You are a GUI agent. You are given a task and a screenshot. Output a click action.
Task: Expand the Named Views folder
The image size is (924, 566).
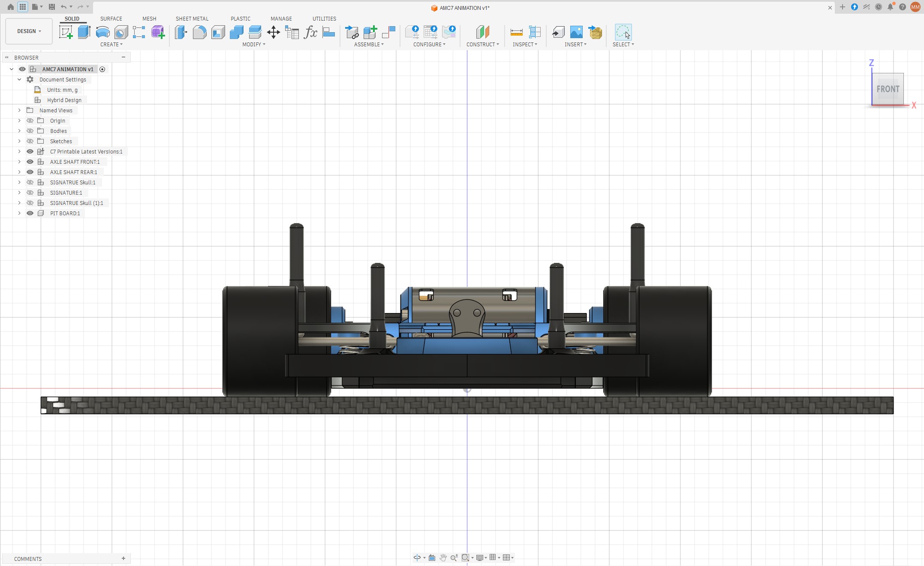(19, 110)
